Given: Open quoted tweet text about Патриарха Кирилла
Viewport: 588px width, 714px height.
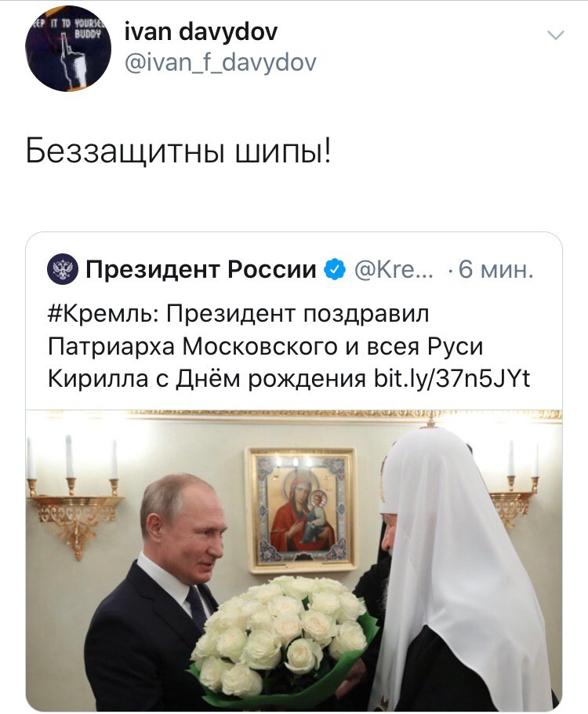Looking at the screenshot, I should point(289,346).
